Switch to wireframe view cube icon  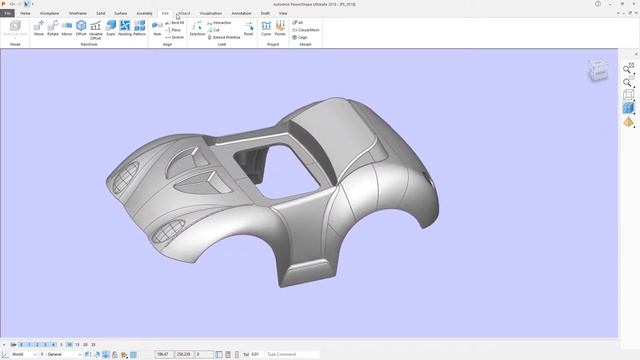[x=628, y=95]
